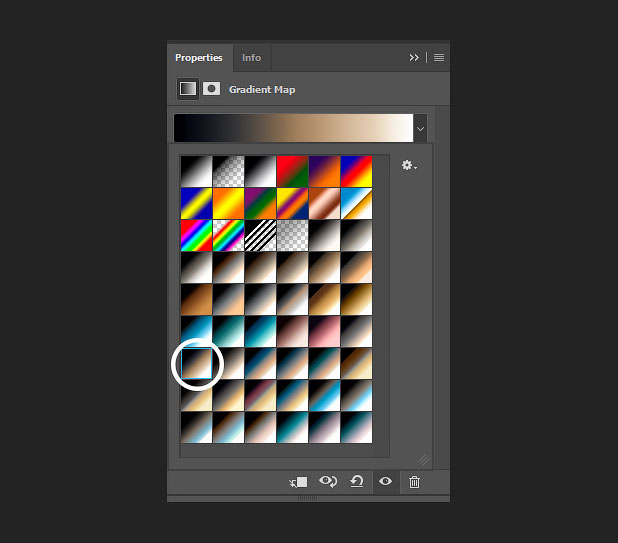Select the pink gradient preset in row six
Screen dimensions: 618x543
[324, 331]
